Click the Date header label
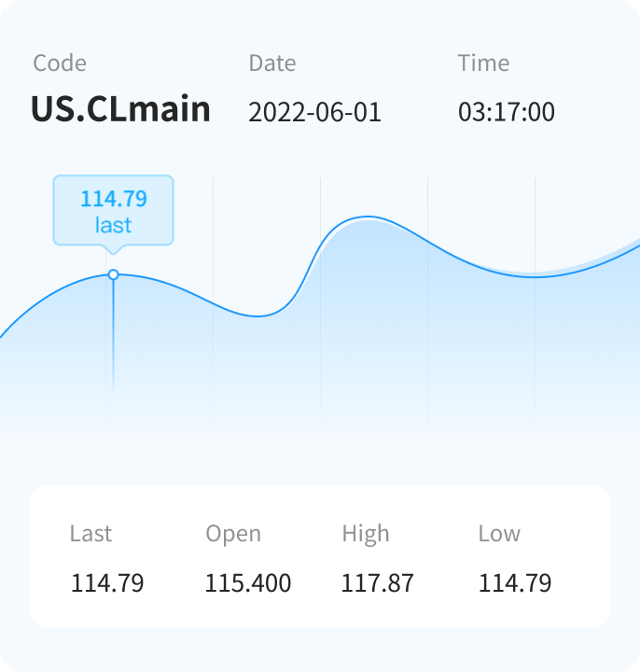640x672 pixels. click(x=271, y=63)
